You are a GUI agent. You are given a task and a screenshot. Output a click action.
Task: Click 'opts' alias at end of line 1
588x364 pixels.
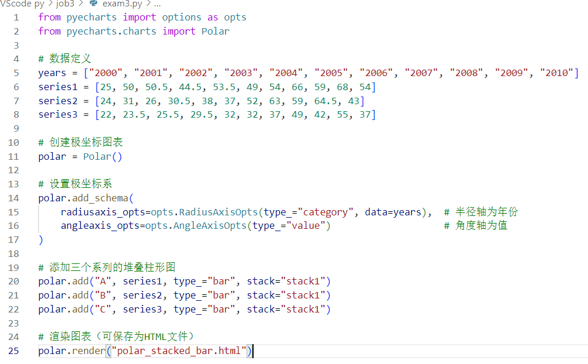click(x=235, y=18)
